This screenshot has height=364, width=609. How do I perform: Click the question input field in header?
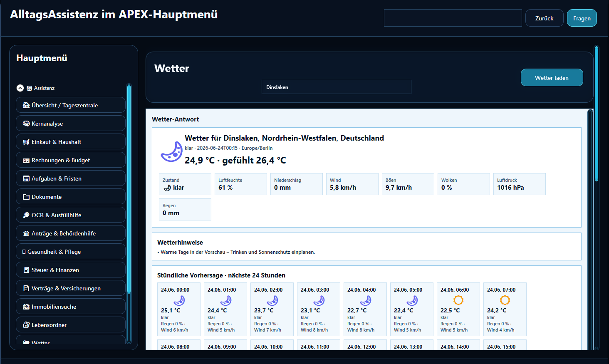(453, 18)
